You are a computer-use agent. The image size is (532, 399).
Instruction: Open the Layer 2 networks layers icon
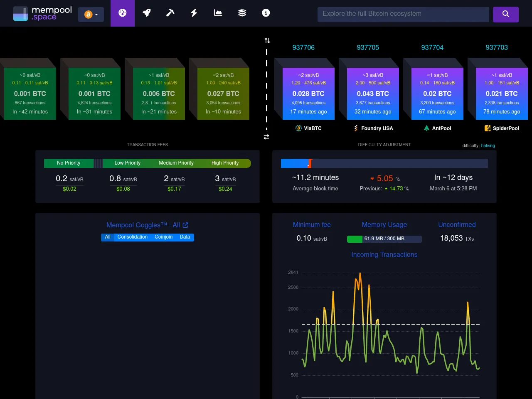pos(242,13)
